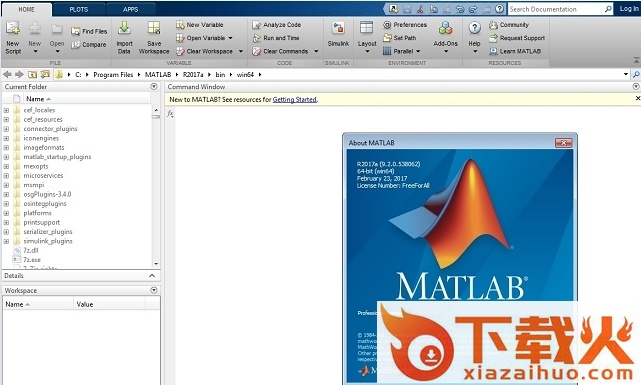Open the Parallel menu
This screenshot has height=385, width=641.
(x=401, y=51)
